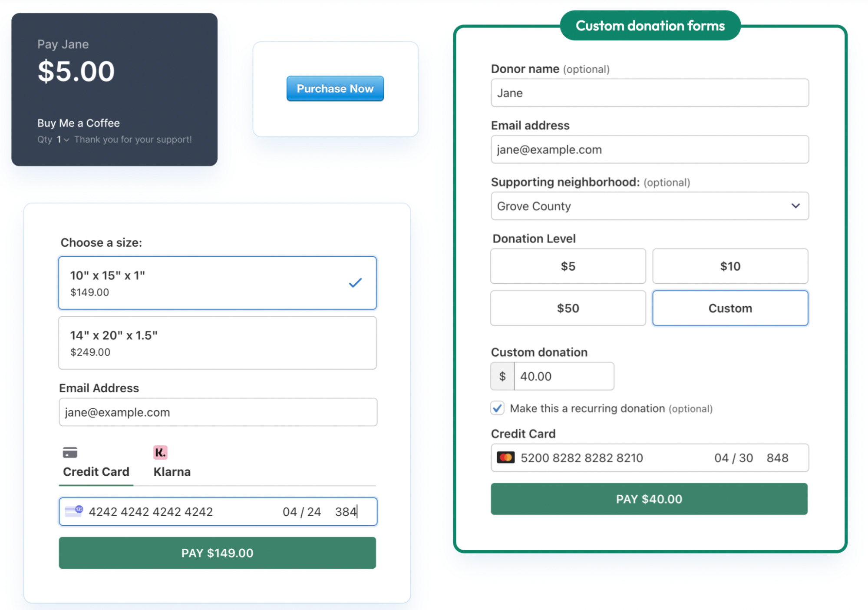This screenshot has width=868, height=610.
Task: Click the credit card icon above the Credit Card tab
Action: click(x=70, y=452)
